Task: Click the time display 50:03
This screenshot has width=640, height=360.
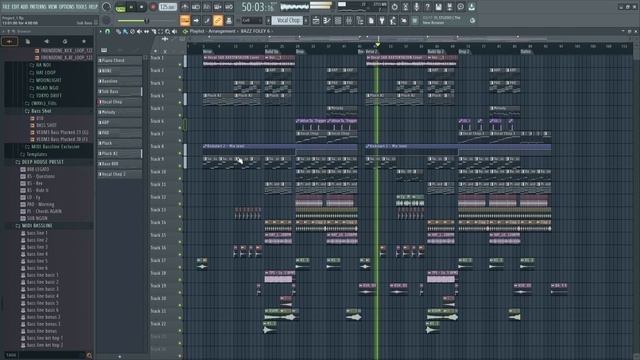Action: (258, 7)
